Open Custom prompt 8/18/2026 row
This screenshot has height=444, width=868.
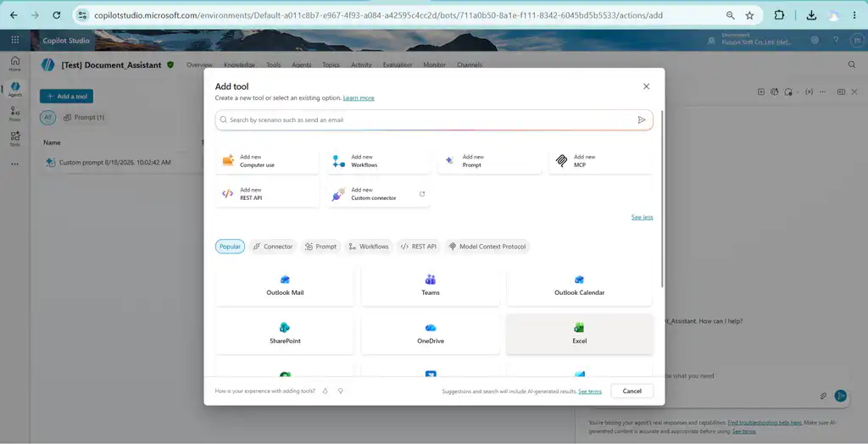[x=114, y=163]
